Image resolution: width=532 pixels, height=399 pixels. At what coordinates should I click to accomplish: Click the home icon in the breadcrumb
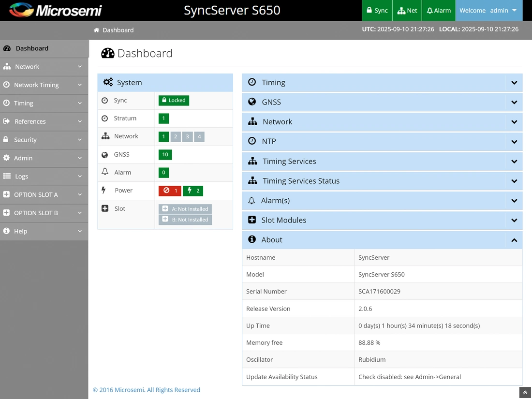tap(96, 30)
